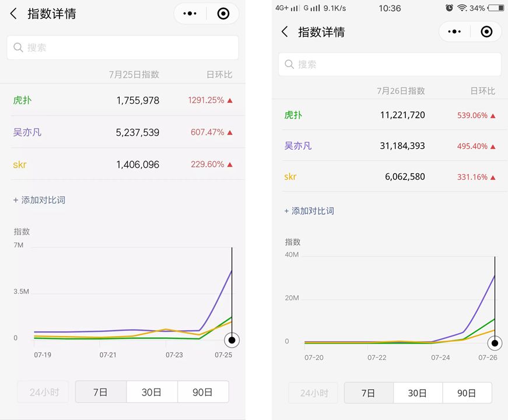Select the 7日 tab in right screenshot

369,393
